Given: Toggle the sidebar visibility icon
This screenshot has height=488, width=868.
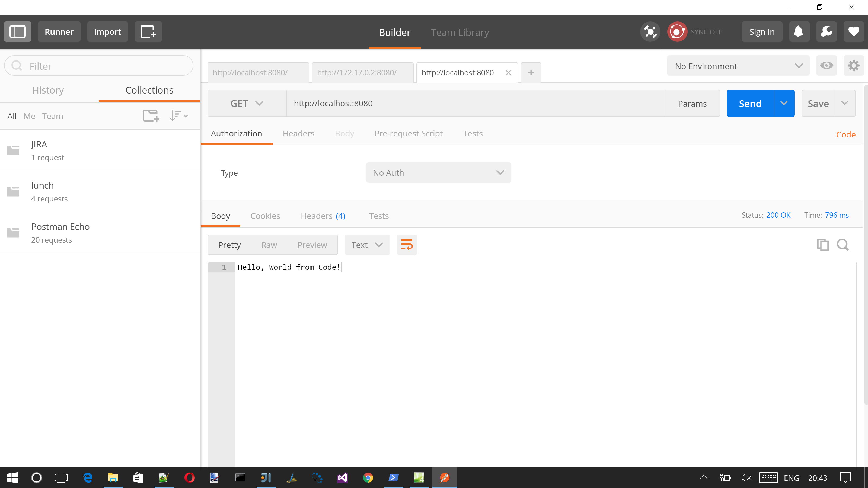Looking at the screenshot, I should (18, 32).
